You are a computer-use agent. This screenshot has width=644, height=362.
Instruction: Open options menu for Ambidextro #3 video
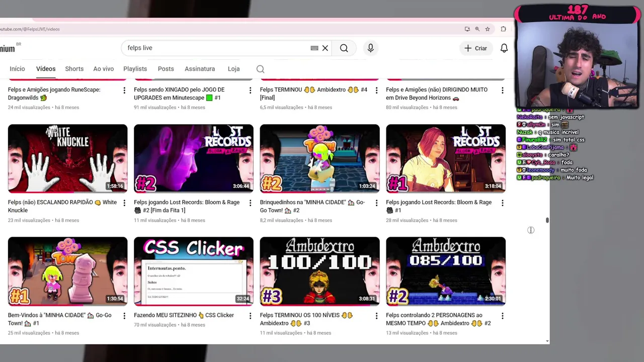coord(376,316)
